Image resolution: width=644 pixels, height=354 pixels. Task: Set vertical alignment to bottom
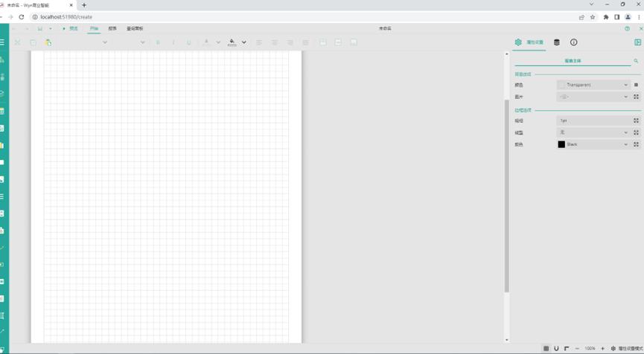point(353,42)
